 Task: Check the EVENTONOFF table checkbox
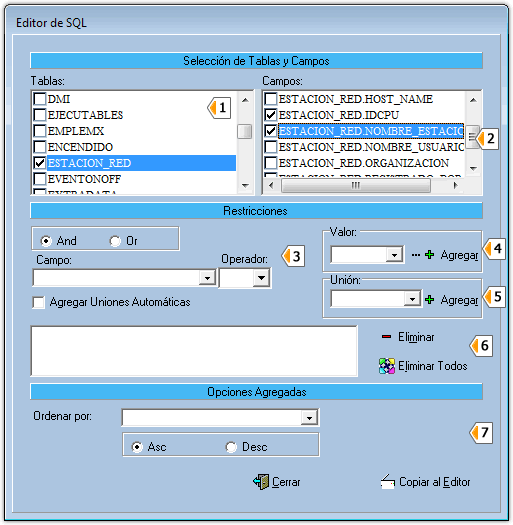tap(40, 179)
